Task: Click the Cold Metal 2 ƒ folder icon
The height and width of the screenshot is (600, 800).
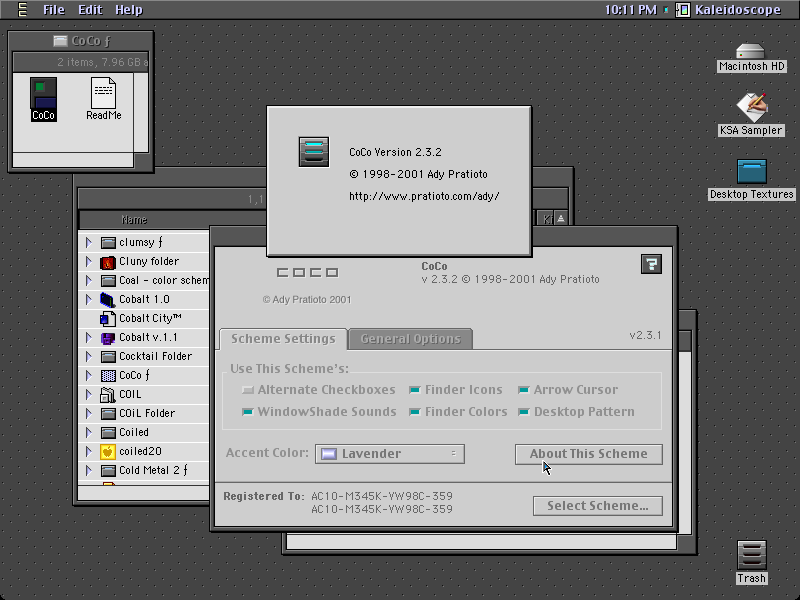Action: click(x=108, y=470)
